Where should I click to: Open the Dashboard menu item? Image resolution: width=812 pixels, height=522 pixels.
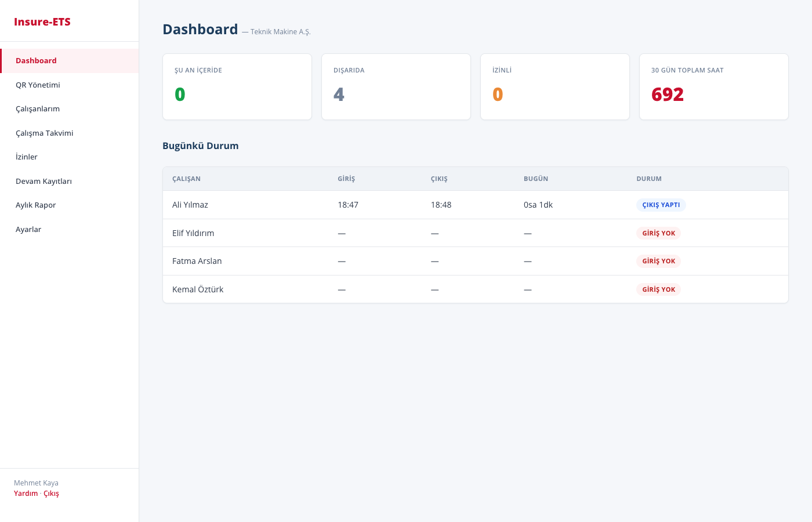pyautogui.click(x=36, y=61)
